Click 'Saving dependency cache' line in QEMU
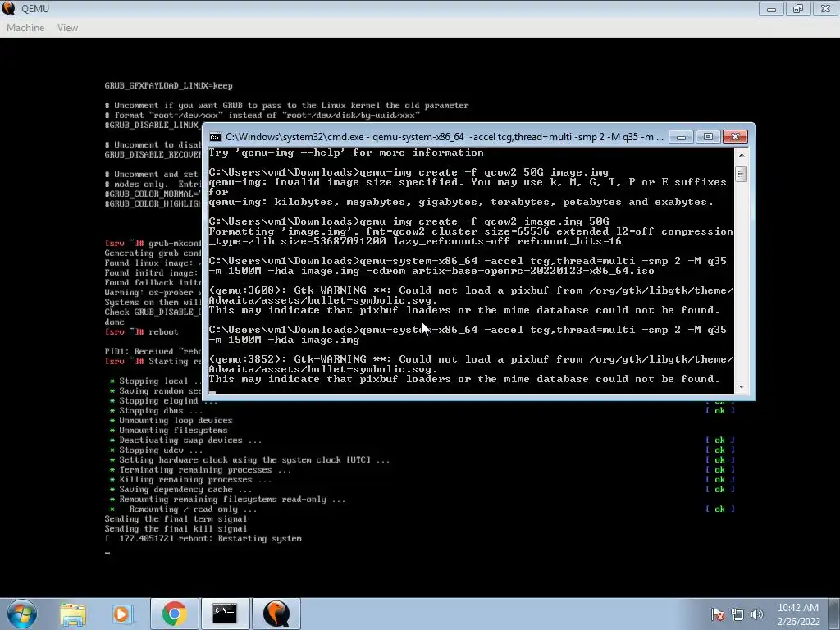This screenshot has height=630, width=840. [180, 489]
